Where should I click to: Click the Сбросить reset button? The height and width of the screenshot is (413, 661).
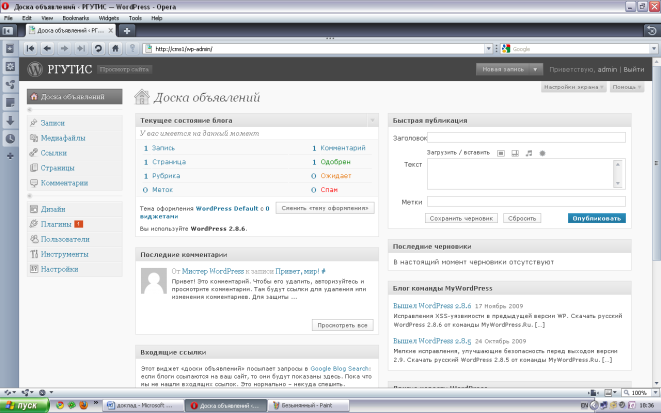tap(522, 218)
